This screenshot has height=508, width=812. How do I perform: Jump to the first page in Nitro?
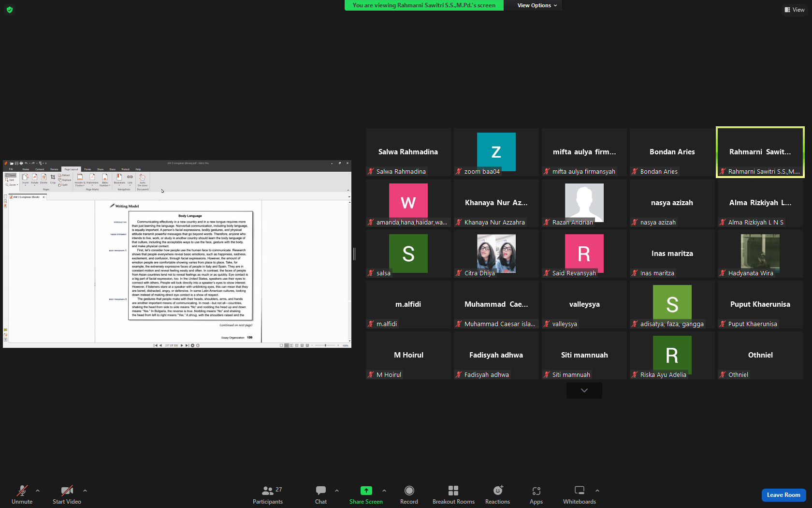(156, 345)
